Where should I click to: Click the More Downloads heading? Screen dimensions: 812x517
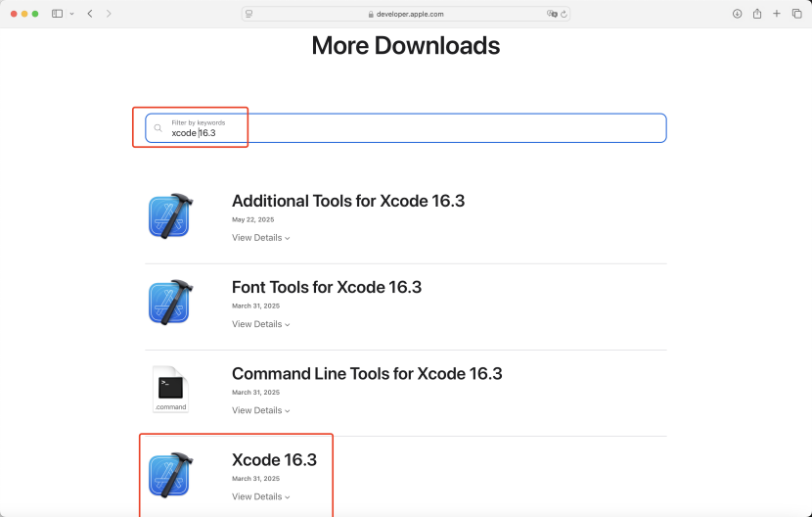(405, 46)
